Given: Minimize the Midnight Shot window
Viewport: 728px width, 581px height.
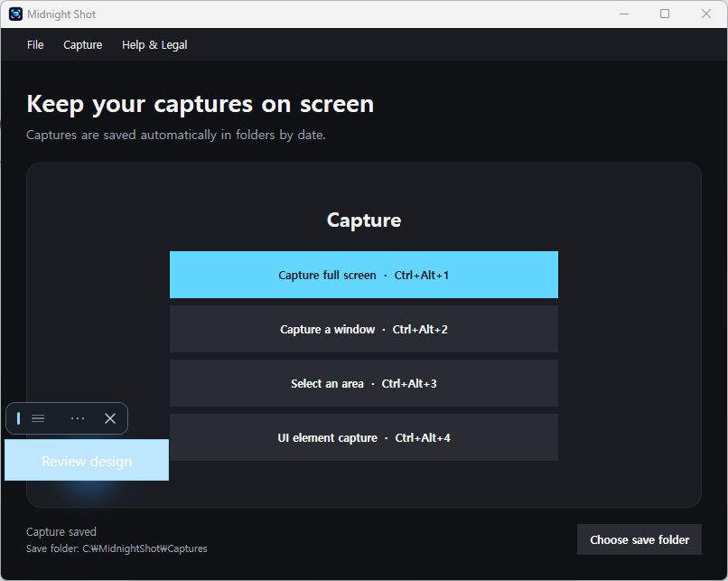Looking at the screenshot, I should [x=624, y=14].
